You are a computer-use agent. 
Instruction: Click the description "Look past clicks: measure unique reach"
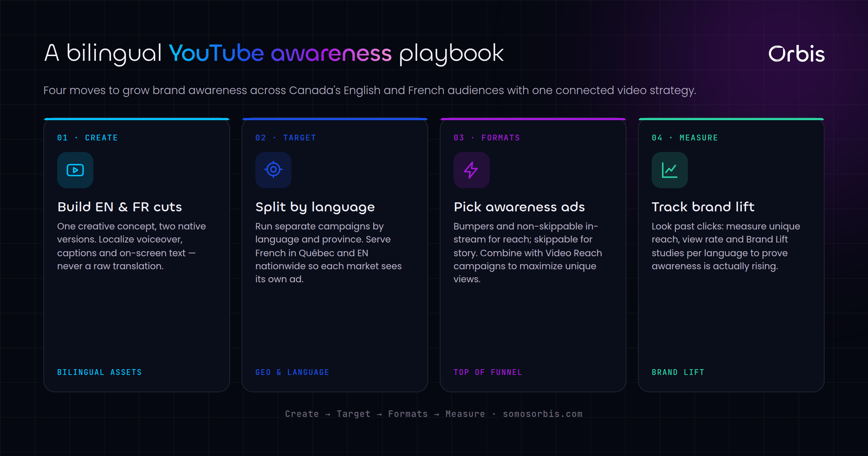[726, 246]
